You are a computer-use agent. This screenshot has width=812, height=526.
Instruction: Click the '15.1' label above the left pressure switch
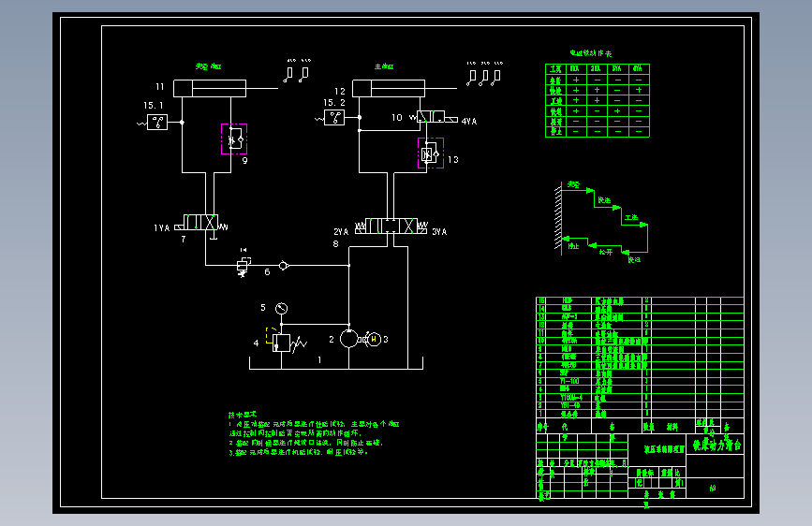pos(154,105)
